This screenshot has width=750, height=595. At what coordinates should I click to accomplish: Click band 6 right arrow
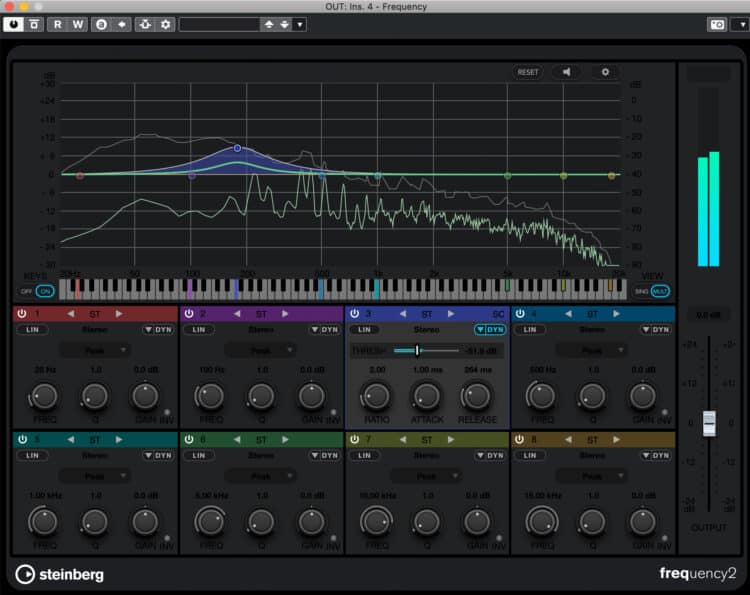285,440
